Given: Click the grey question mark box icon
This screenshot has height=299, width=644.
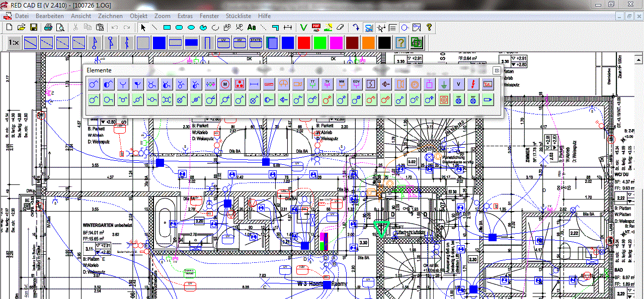Looking at the screenshot, I should [400, 43].
